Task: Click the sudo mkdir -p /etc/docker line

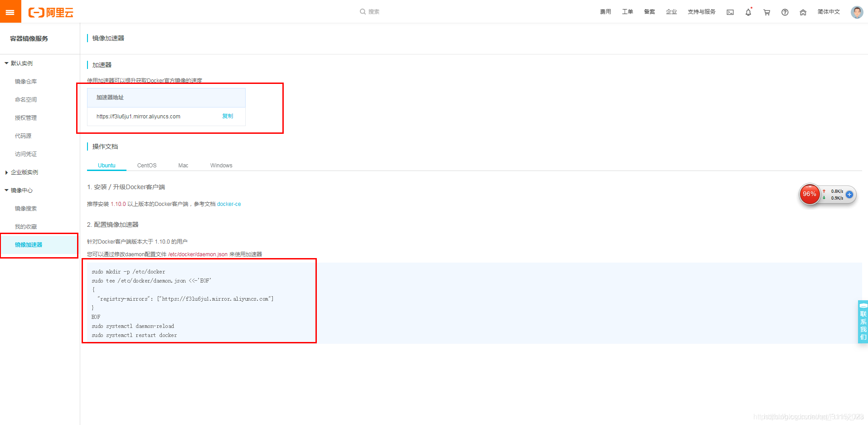Action: click(x=128, y=272)
